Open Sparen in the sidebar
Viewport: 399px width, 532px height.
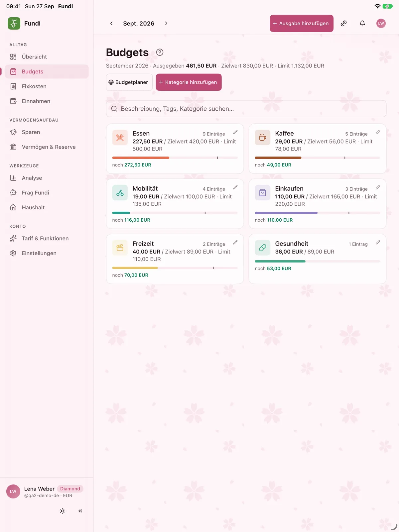coord(47,132)
